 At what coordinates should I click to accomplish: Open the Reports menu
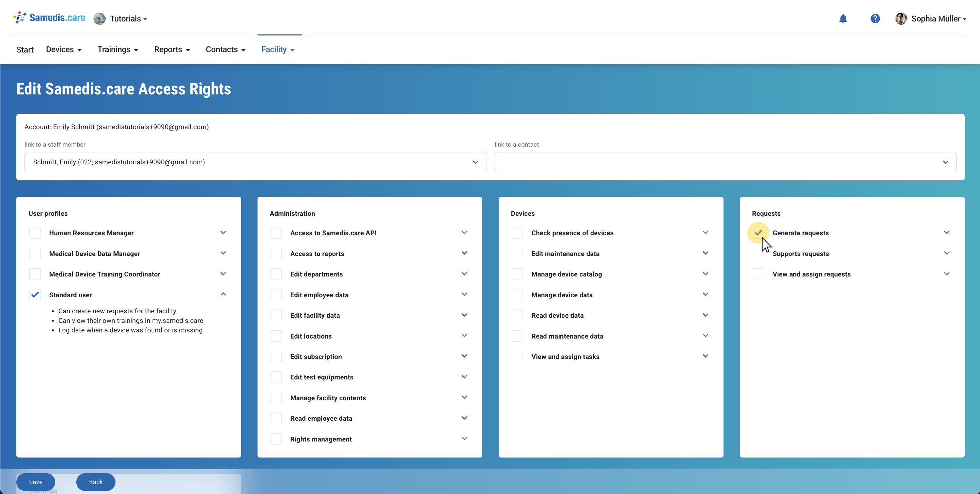[172, 49]
